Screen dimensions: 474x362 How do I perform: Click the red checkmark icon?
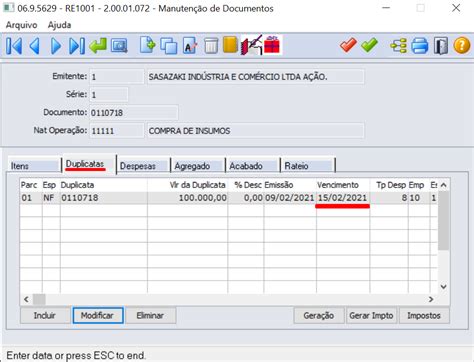click(348, 45)
